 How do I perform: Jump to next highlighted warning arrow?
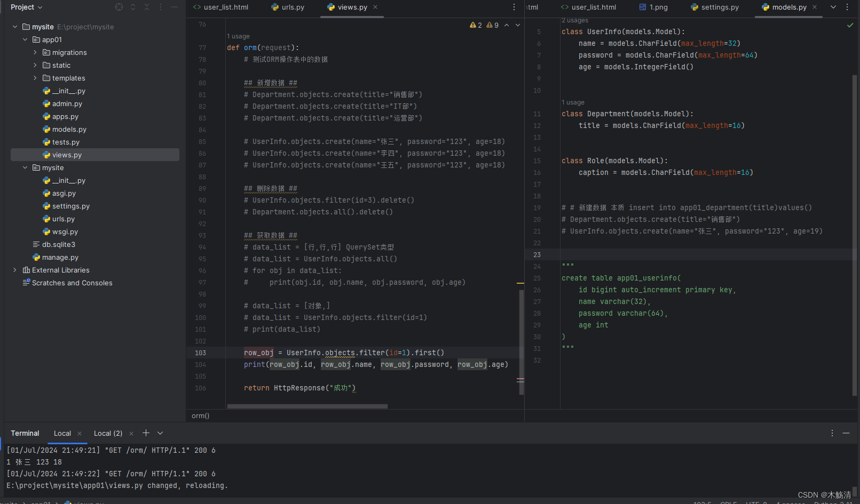[518, 25]
